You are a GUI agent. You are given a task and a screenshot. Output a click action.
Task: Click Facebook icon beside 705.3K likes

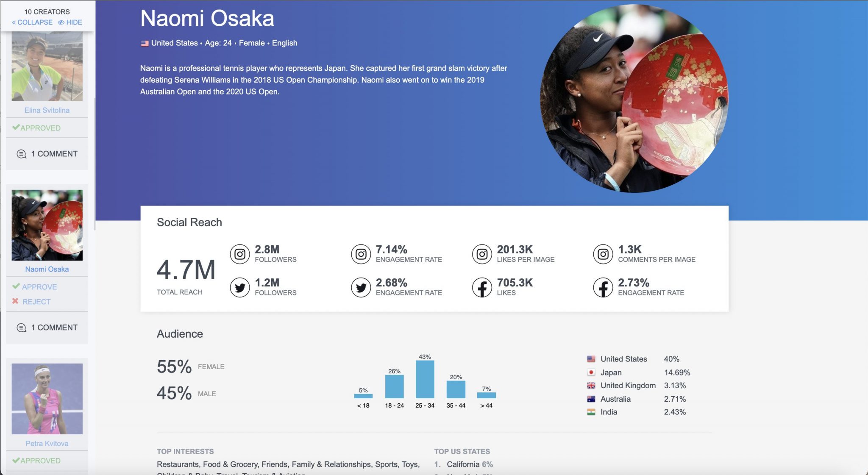(482, 288)
